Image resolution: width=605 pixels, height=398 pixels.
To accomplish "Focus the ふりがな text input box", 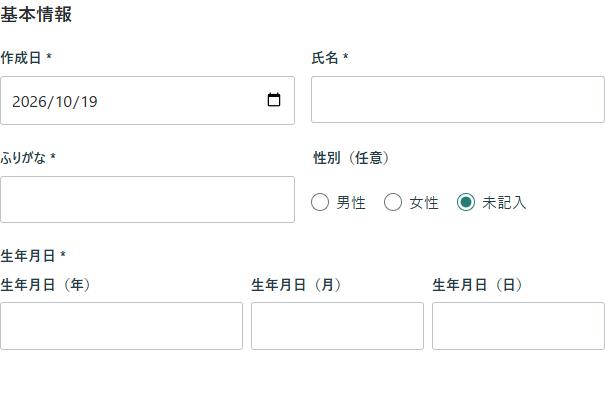I will [147, 199].
